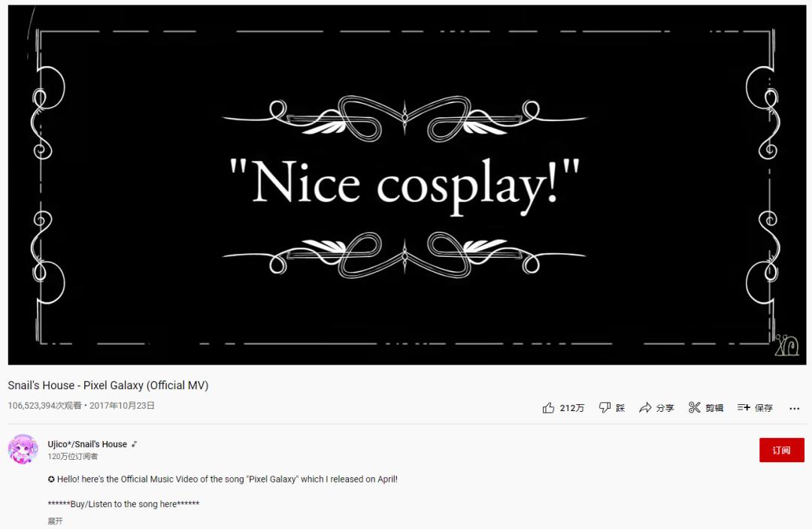This screenshot has height=529, width=812.
Task: Click the "Nice cosplay!" video frame to pause
Action: [407, 185]
